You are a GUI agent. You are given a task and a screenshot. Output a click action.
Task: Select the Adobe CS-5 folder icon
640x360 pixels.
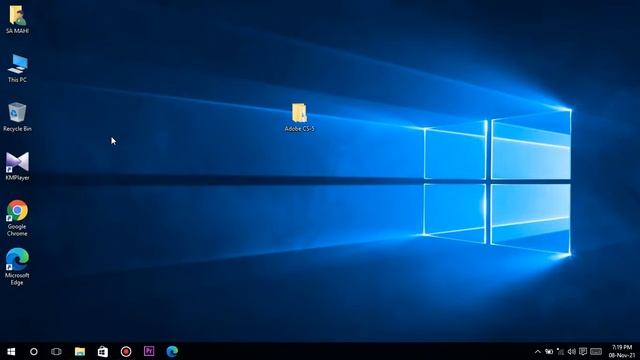pos(299,113)
